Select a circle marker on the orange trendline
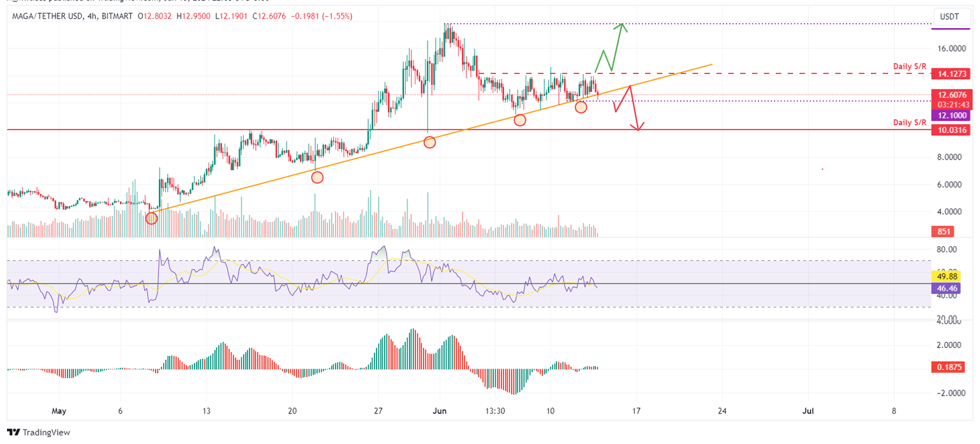The height and width of the screenshot is (444, 980). click(x=429, y=142)
